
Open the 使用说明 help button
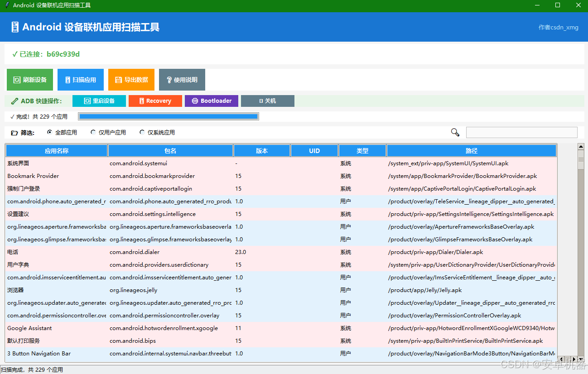pyautogui.click(x=182, y=80)
